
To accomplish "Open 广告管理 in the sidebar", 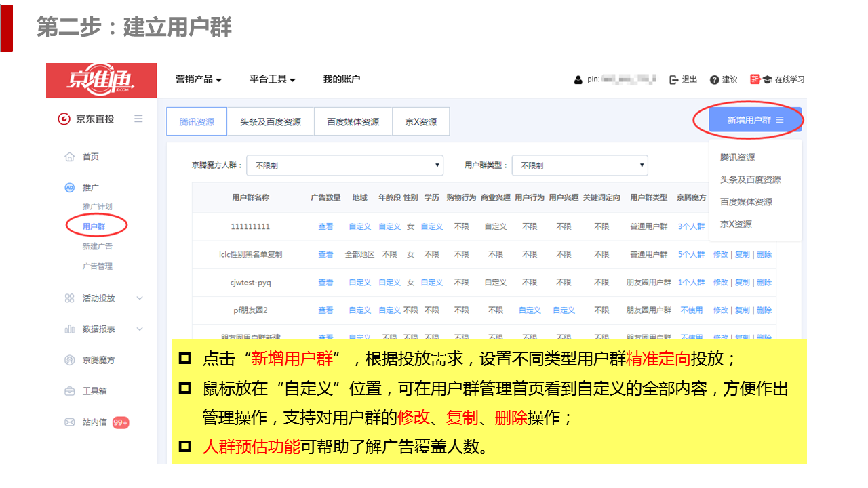I will pyautogui.click(x=98, y=266).
